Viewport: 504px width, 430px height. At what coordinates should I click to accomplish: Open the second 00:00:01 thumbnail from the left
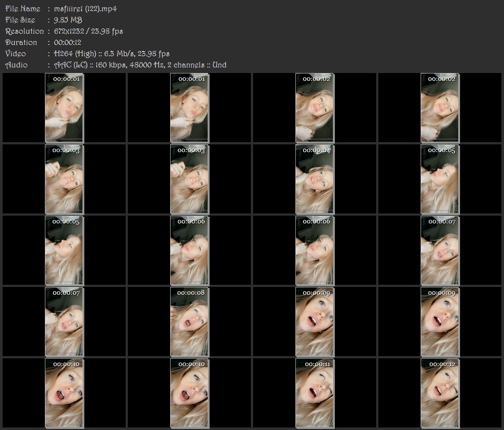190,108
